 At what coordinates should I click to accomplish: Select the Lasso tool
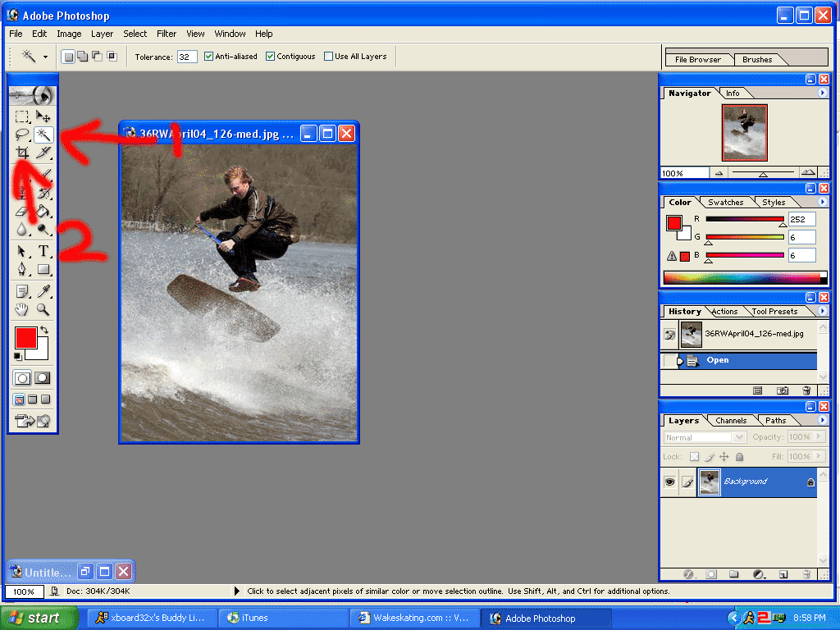[23, 135]
